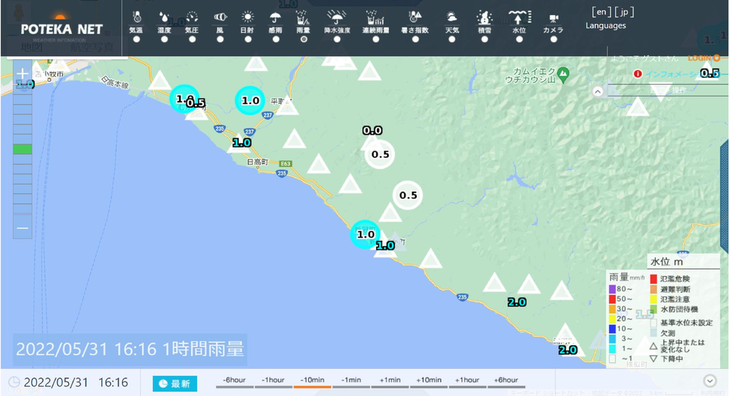Viewport: 730px width, 396px height.
Task: Click the 最新 latest button
Action: click(175, 384)
